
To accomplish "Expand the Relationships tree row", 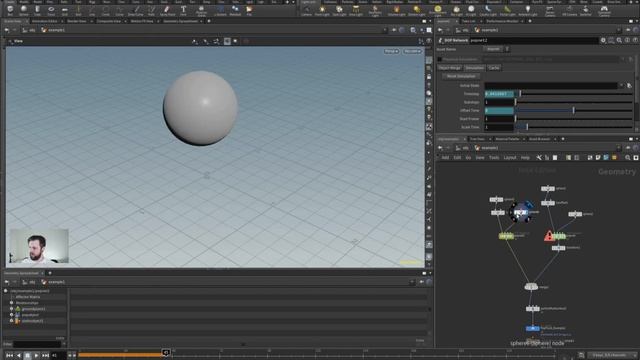I will pyautogui.click(x=11, y=303).
